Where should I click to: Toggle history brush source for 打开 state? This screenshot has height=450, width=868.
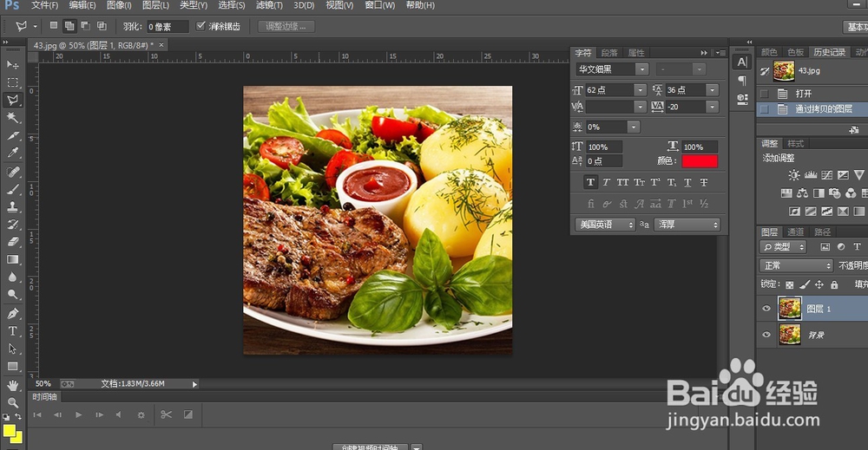click(x=765, y=94)
